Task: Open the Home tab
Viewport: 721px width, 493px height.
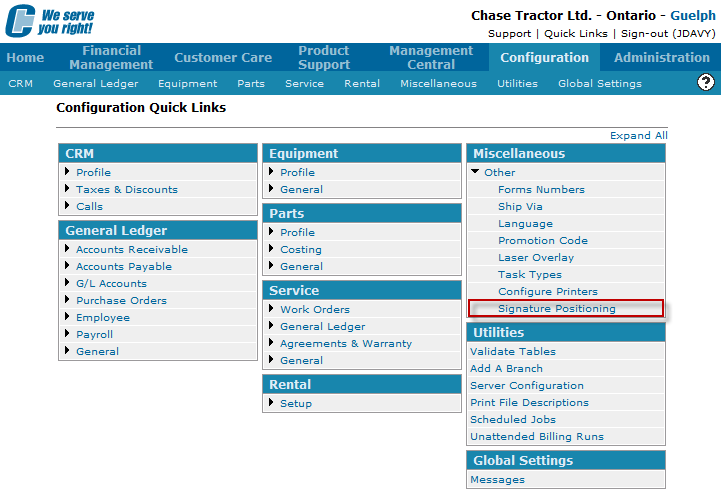Action: click(x=25, y=57)
